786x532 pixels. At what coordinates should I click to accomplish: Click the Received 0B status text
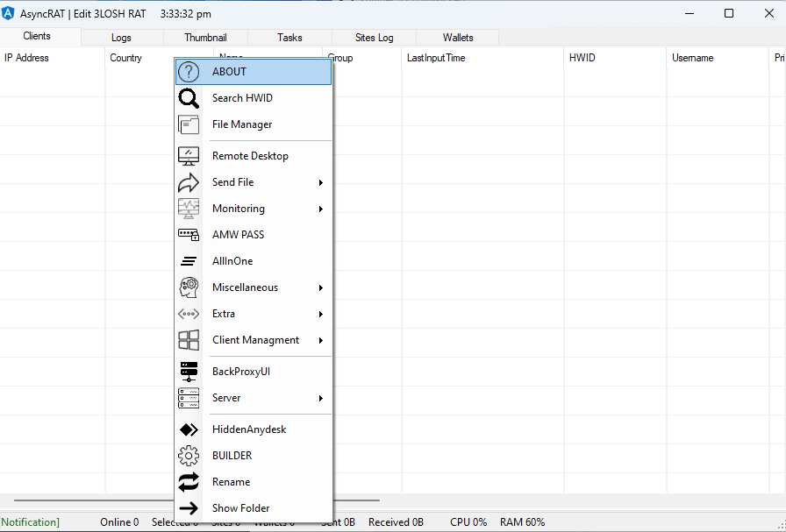click(396, 522)
